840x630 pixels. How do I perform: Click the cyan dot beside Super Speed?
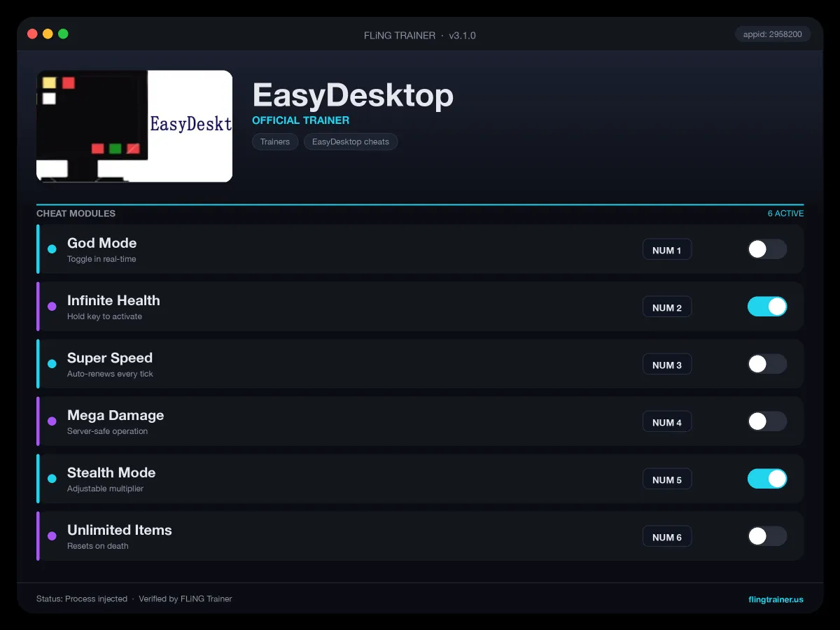point(52,364)
